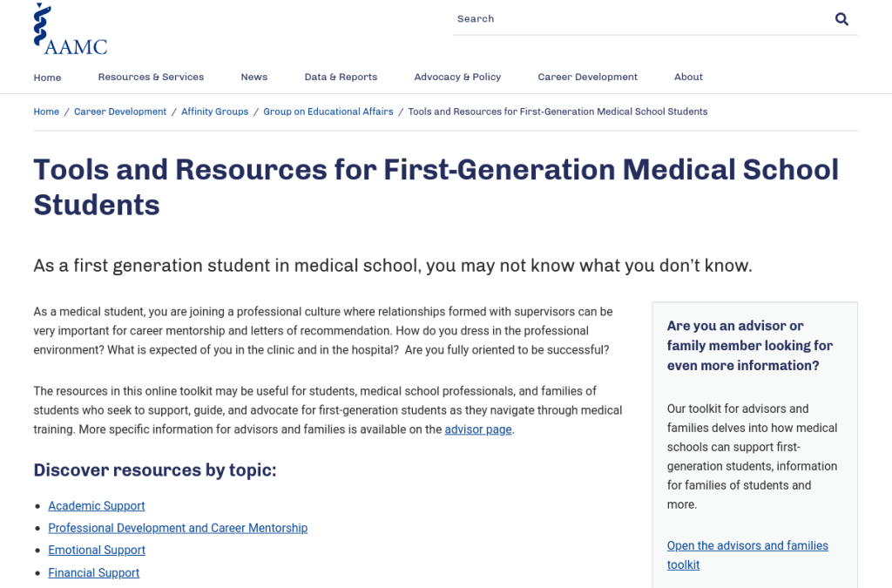Select the Emotional Support resource
Viewport: 892px width, 588px height.
tap(96, 550)
